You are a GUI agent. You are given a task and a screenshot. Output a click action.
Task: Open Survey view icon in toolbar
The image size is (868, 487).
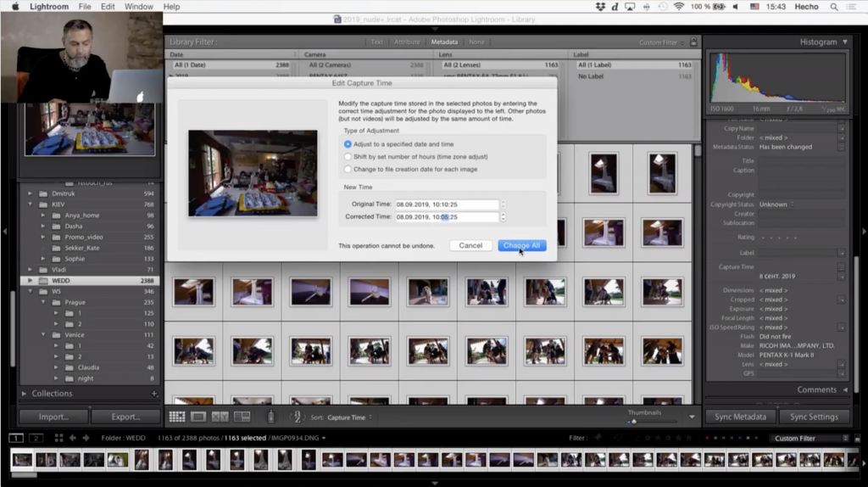pyautogui.click(x=242, y=417)
